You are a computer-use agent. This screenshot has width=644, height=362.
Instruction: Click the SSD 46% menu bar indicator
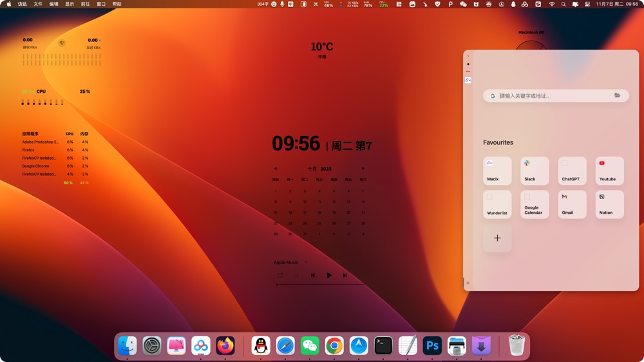pyautogui.click(x=328, y=4)
